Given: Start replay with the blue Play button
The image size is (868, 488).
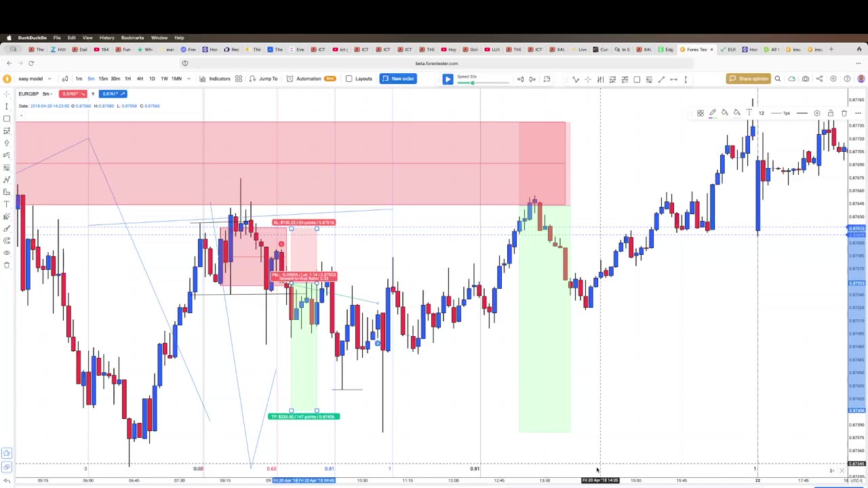Looking at the screenshot, I should [x=448, y=79].
